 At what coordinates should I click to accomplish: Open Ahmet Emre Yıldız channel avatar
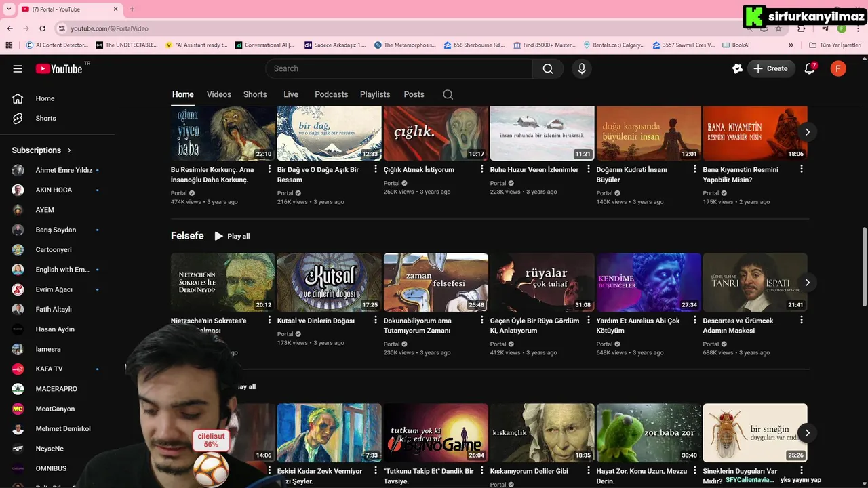pyautogui.click(x=18, y=170)
